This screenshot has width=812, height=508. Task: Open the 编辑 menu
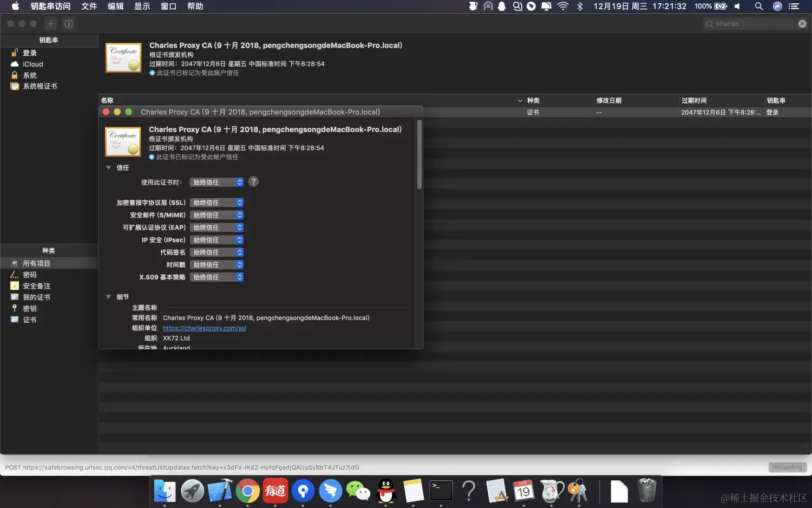click(115, 6)
